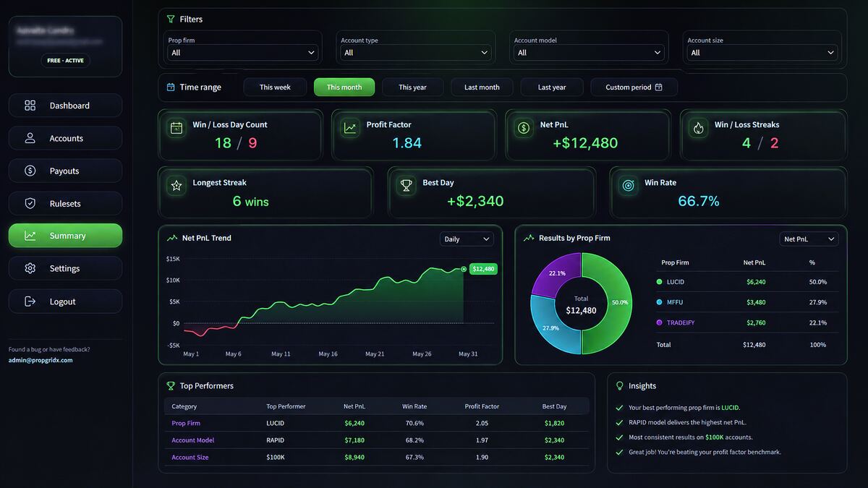Image resolution: width=868 pixels, height=488 pixels.
Task: Click the Filters funnel icon
Action: point(171,20)
